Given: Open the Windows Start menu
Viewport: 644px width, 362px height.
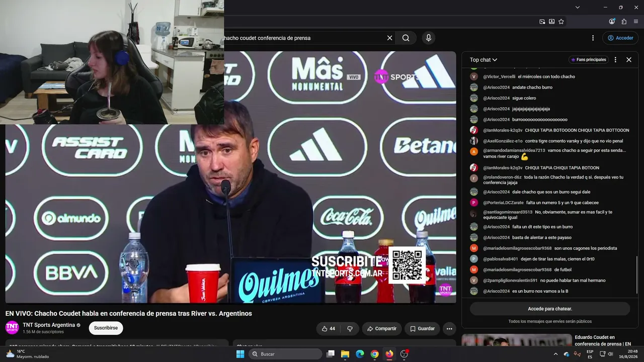Looking at the screenshot, I should pyautogui.click(x=240, y=354).
